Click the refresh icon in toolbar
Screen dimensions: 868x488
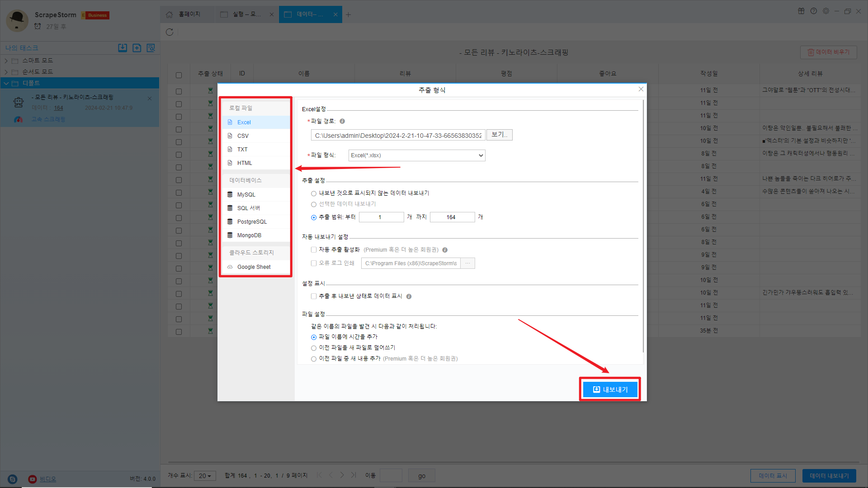click(x=170, y=32)
